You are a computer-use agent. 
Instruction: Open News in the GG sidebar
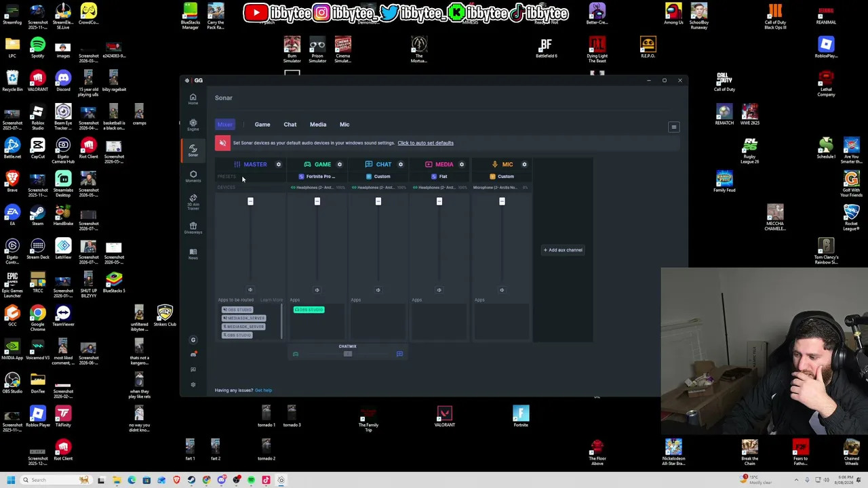click(x=193, y=253)
